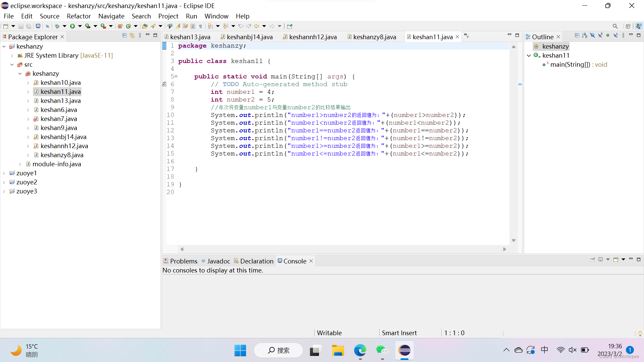Toggle Link with Editor in Package Explorer
This screenshot has width=644, height=362.
coord(132,36)
